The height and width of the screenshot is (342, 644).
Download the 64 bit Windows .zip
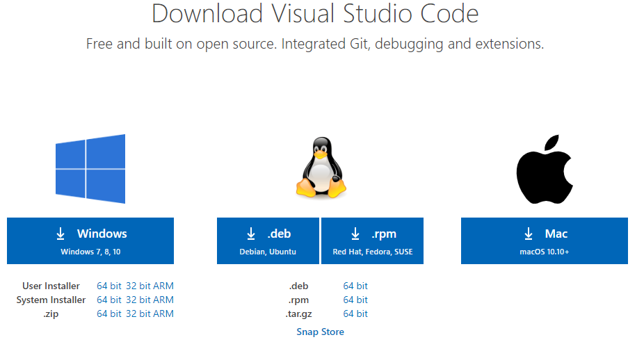(108, 313)
